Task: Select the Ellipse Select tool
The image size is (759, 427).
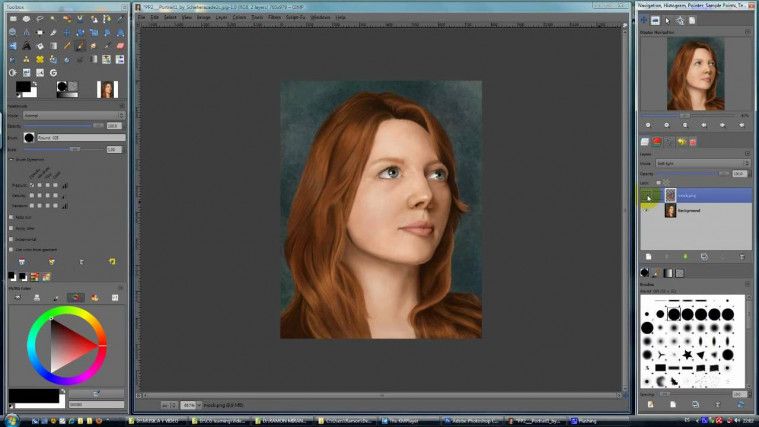Action: tap(26, 19)
